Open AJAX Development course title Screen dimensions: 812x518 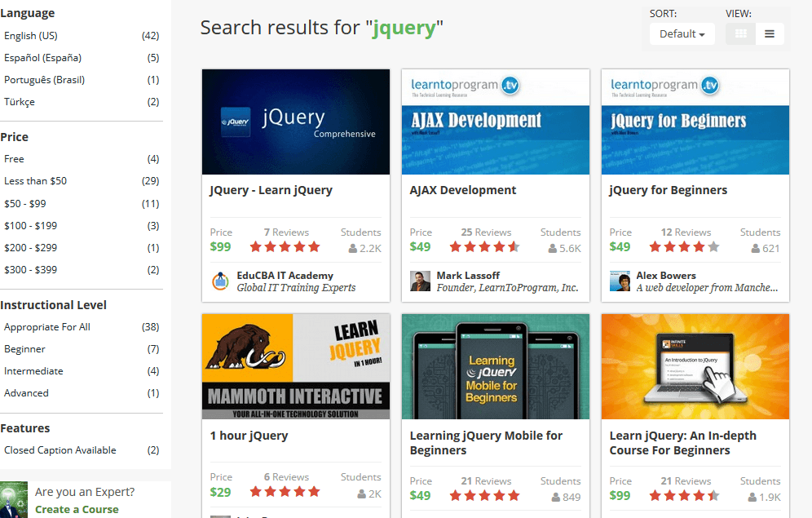463,190
